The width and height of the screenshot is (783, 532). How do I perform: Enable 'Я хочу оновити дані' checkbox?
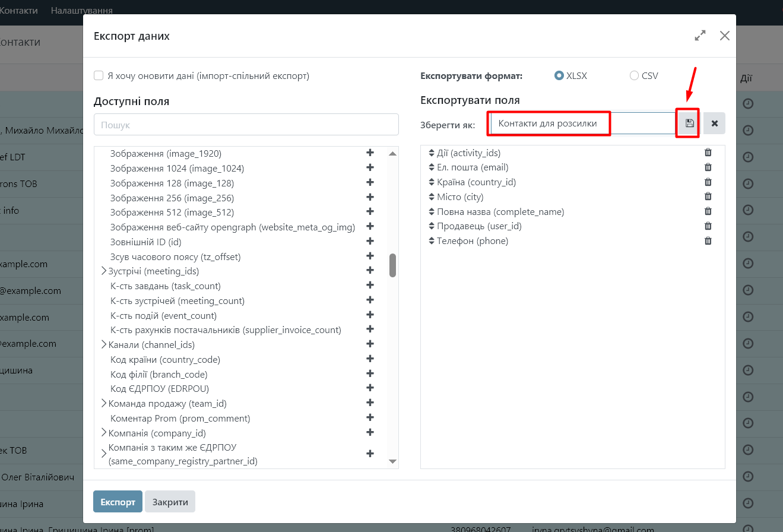coord(99,76)
